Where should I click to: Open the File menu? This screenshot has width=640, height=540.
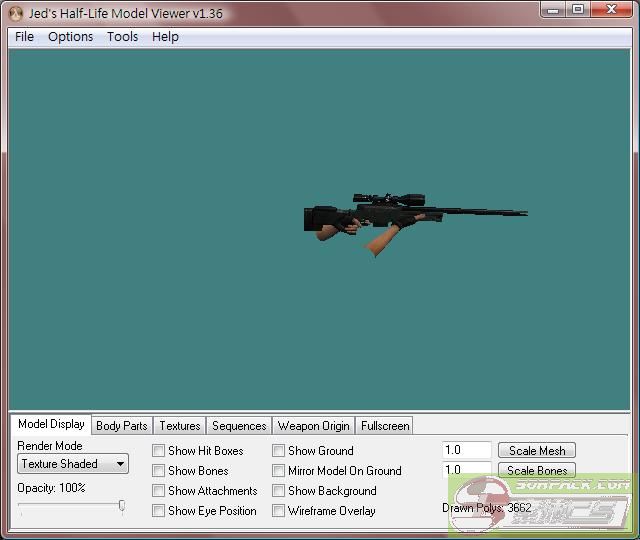point(24,37)
